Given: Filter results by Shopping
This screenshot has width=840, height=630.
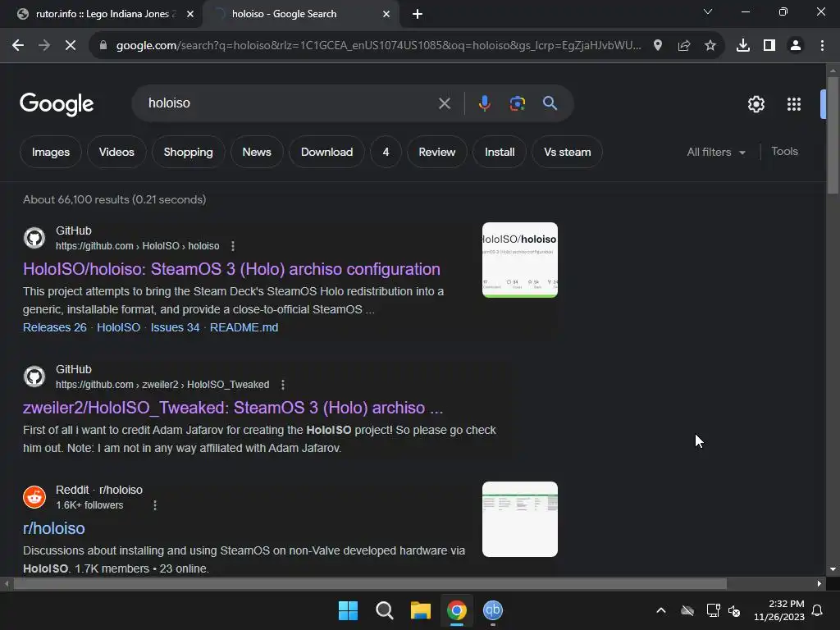Looking at the screenshot, I should coord(188,152).
